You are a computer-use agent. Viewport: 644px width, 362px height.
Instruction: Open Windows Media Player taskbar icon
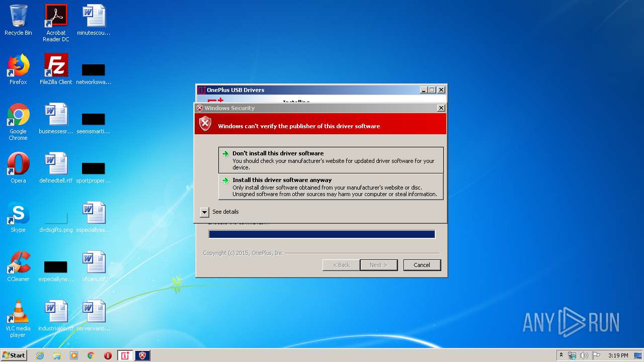tap(74, 355)
